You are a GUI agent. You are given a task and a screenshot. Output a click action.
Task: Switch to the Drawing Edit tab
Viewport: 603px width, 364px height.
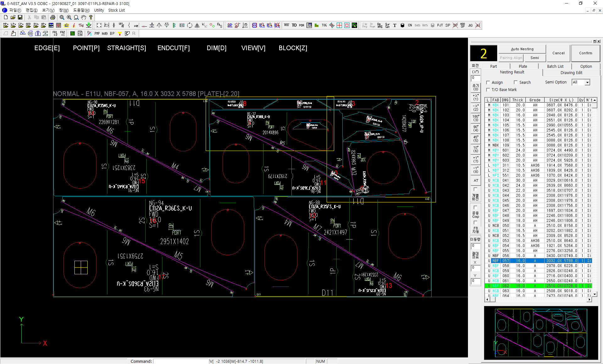pos(571,72)
